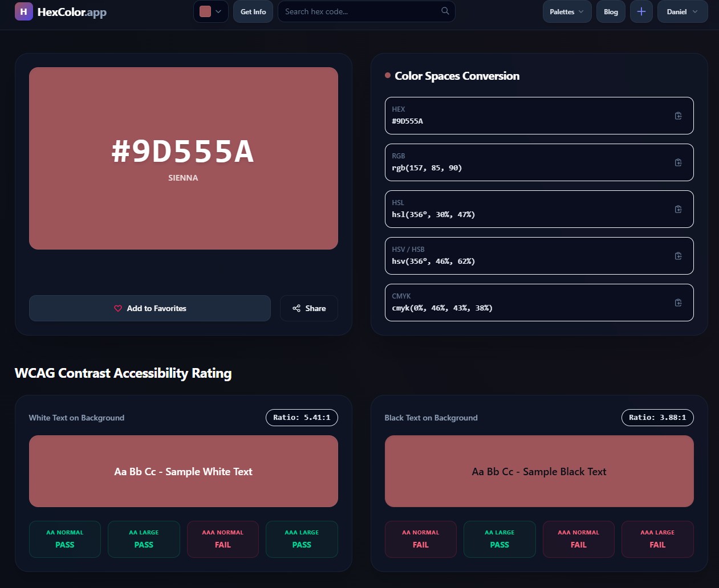Screen dimensions: 719x588
Task: Copy the HSL value
Action: point(678,209)
